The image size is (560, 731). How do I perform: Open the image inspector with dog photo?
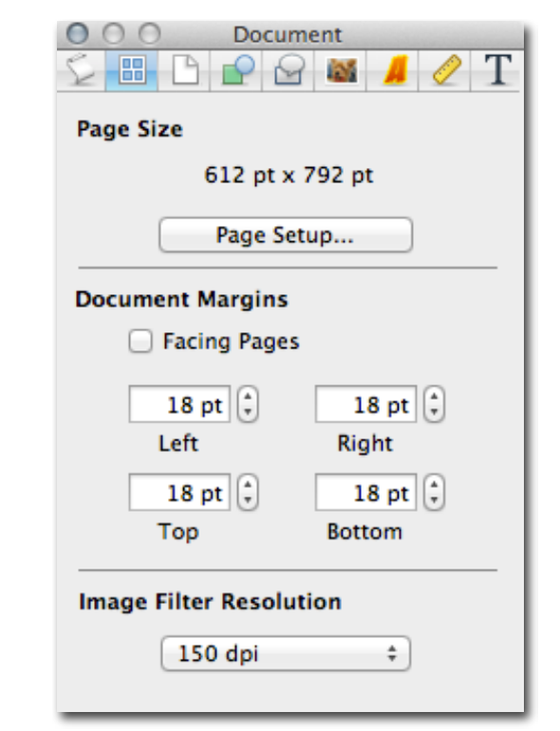coord(342,70)
